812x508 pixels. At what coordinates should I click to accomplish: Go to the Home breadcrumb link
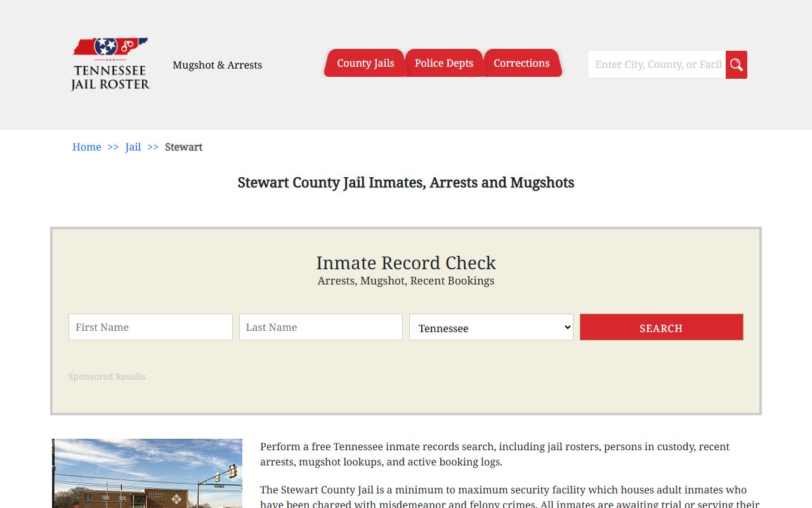point(87,147)
